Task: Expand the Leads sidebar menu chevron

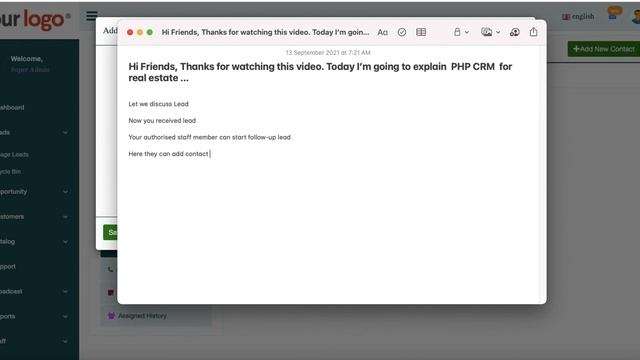Action: point(65,133)
